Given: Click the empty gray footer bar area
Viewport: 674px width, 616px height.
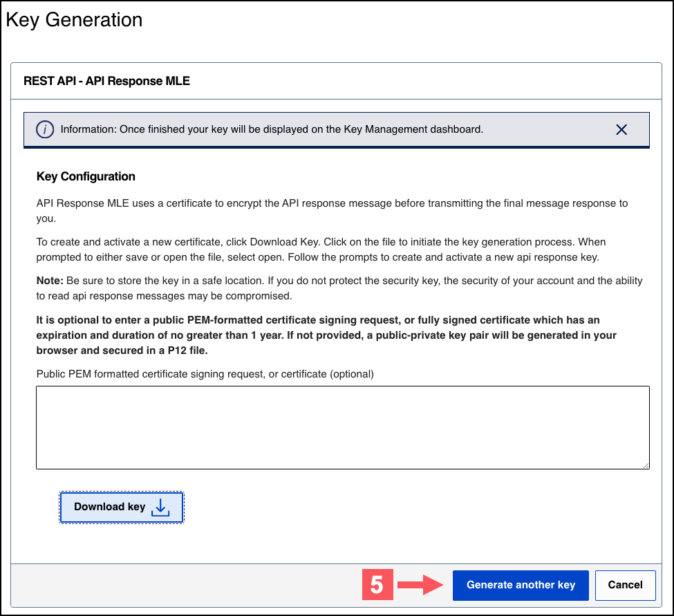Looking at the screenshot, I should [x=187, y=585].
